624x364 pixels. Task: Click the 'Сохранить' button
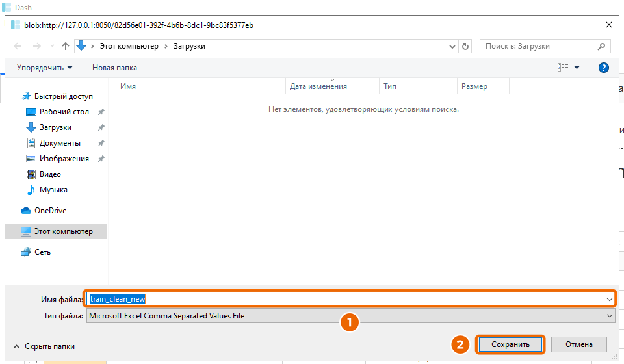tap(510, 344)
